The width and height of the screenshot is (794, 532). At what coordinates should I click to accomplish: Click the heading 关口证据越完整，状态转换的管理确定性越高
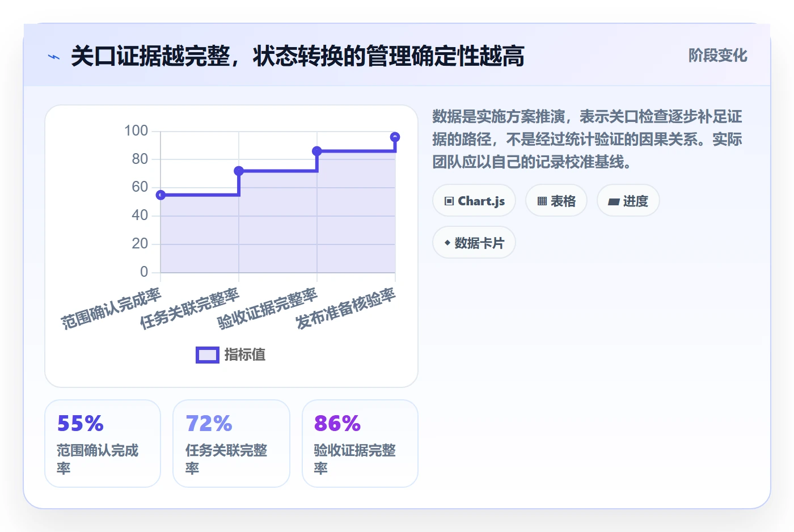[x=298, y=57]
